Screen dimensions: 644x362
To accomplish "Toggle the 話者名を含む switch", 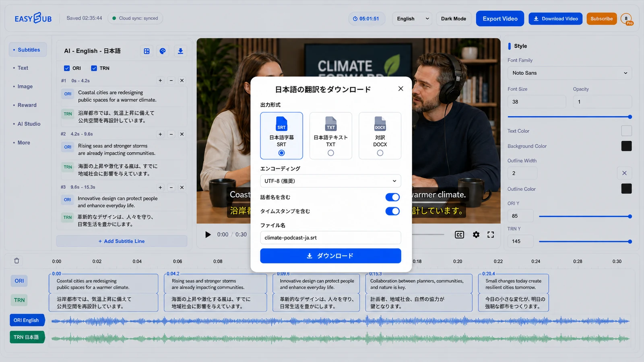I will coord(392,197).
